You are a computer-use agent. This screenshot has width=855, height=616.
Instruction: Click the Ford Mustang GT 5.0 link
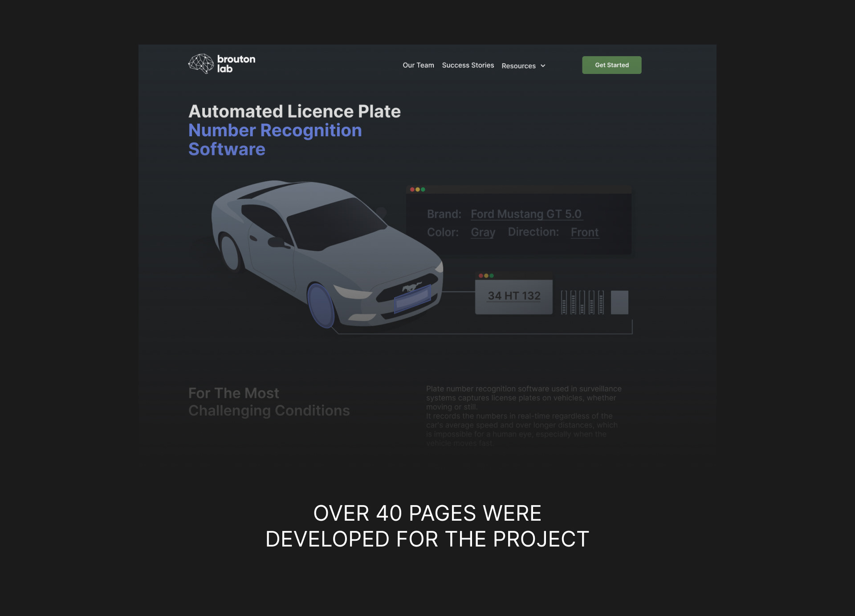click(x=526, y=214)
